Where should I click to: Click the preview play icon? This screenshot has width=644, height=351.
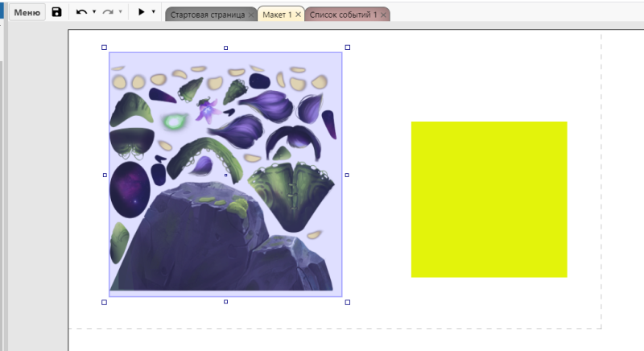click(x=142, y=12)
